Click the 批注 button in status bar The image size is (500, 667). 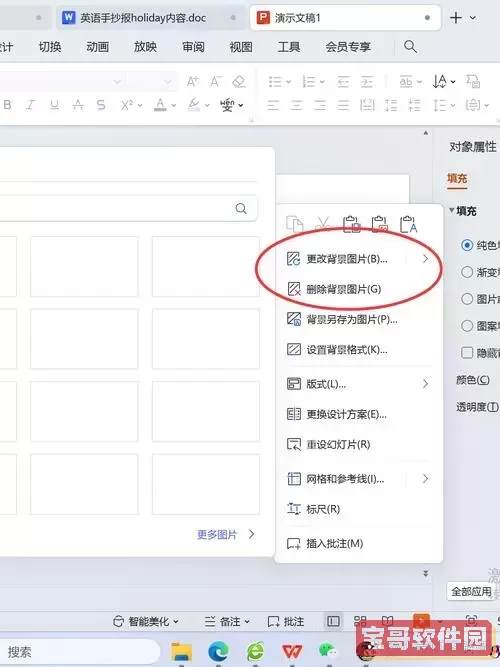pos(286,621)
